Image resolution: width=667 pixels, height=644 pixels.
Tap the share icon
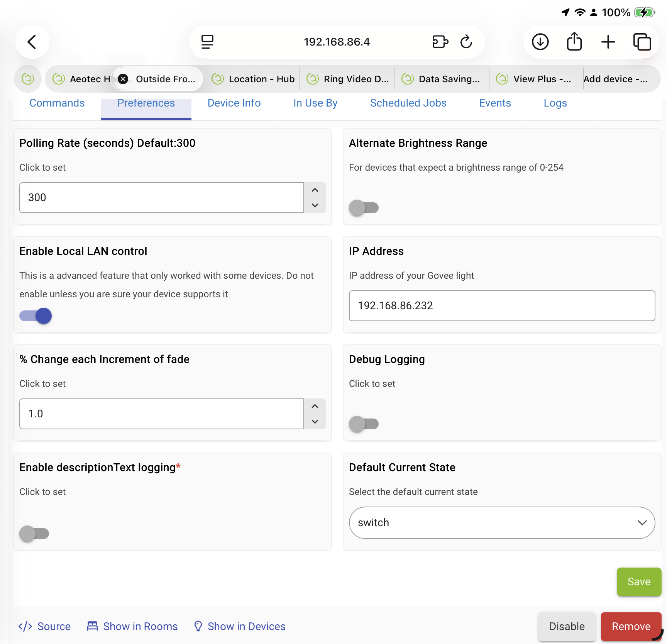[x=574, y=42]
